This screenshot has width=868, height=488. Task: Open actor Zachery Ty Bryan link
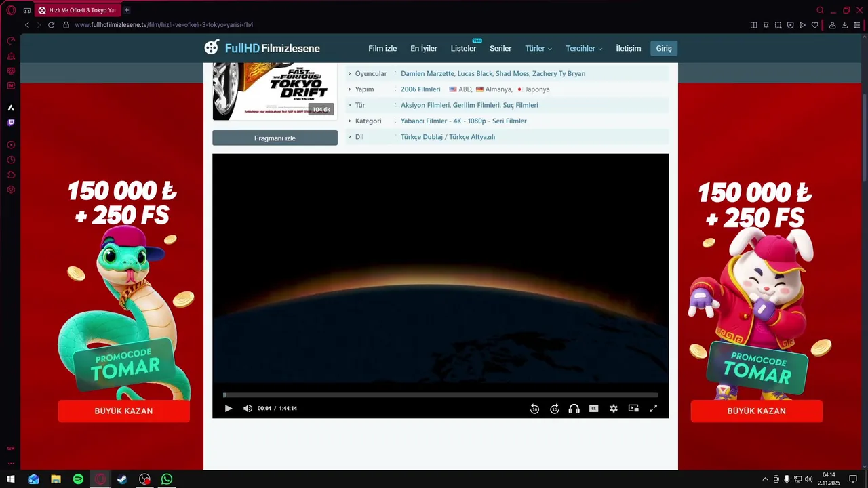coord(559,73)
